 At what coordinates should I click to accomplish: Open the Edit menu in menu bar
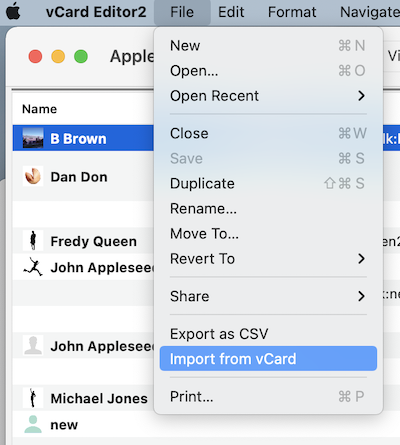pos(231,12)
